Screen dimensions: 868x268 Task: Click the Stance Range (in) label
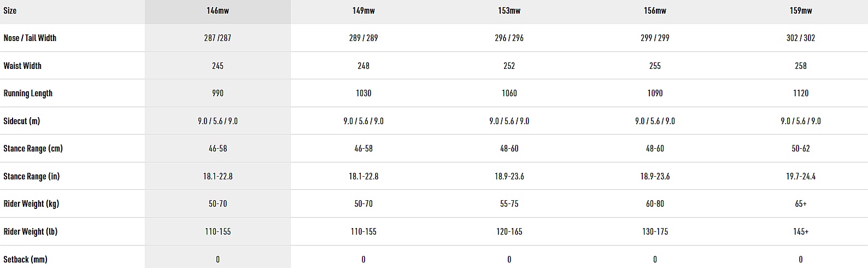coord(32,176)
